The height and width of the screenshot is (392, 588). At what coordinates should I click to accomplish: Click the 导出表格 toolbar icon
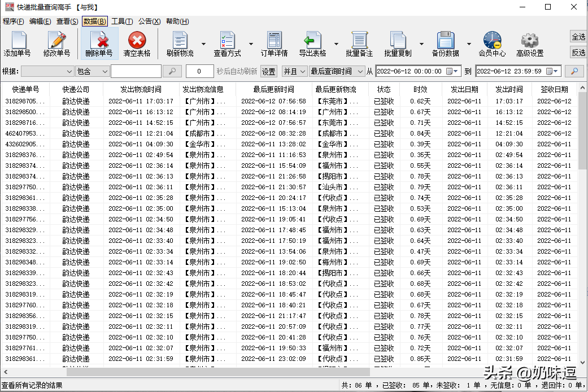(312, 44)
